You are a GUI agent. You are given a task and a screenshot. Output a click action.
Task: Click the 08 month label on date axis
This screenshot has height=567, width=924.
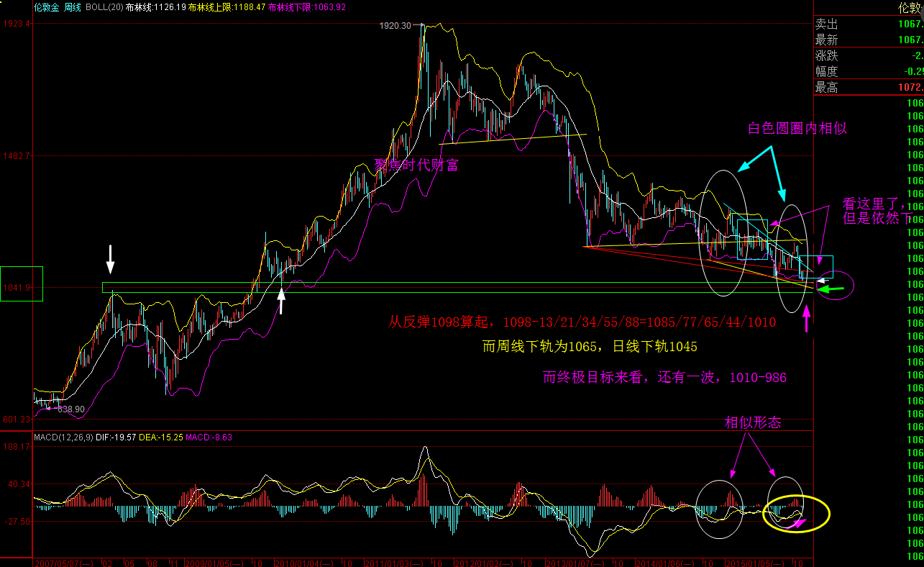152,562
